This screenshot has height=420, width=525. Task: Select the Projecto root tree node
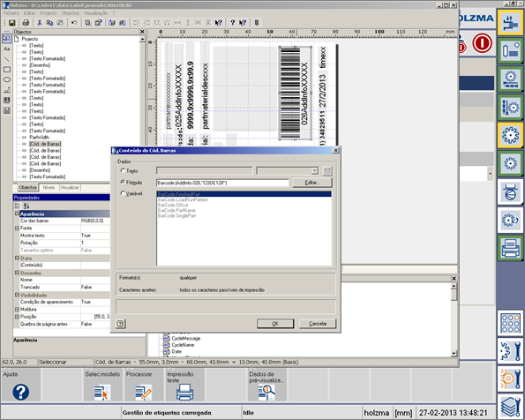pyautogui.click(x=30, y=39)
